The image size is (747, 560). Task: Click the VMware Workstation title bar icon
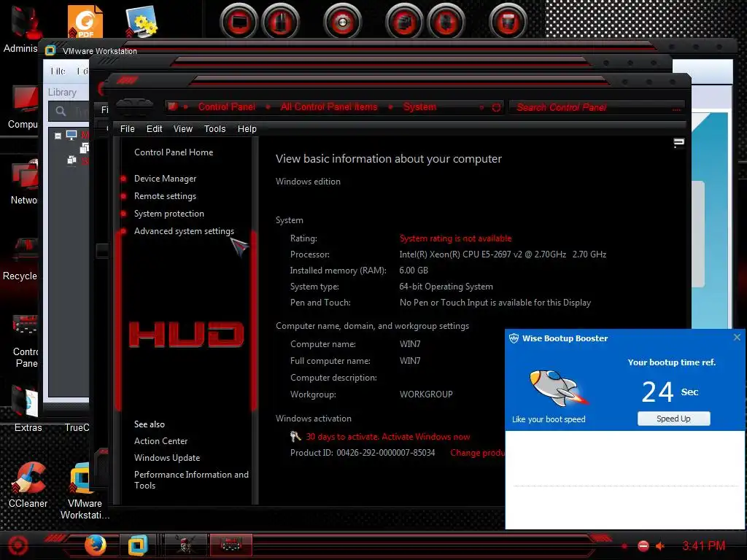[x=50, y=50]
